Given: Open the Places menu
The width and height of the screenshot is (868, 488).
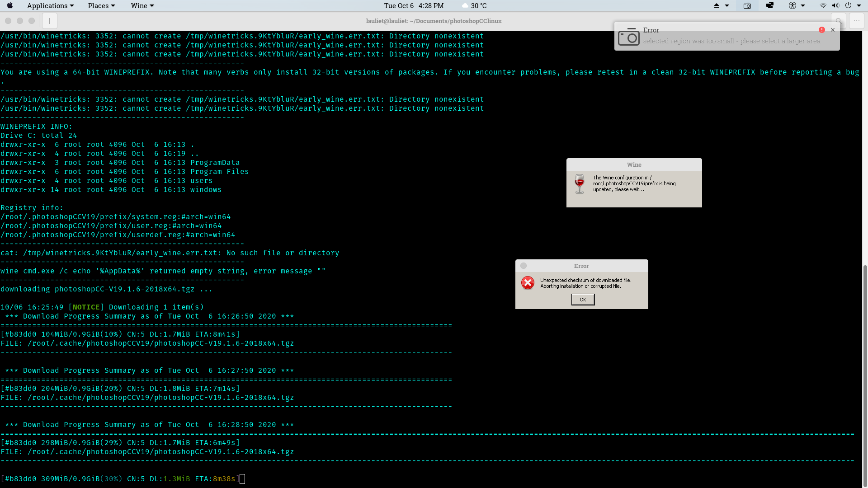Looking at the screenshot, I should click(x=101, y=5).
